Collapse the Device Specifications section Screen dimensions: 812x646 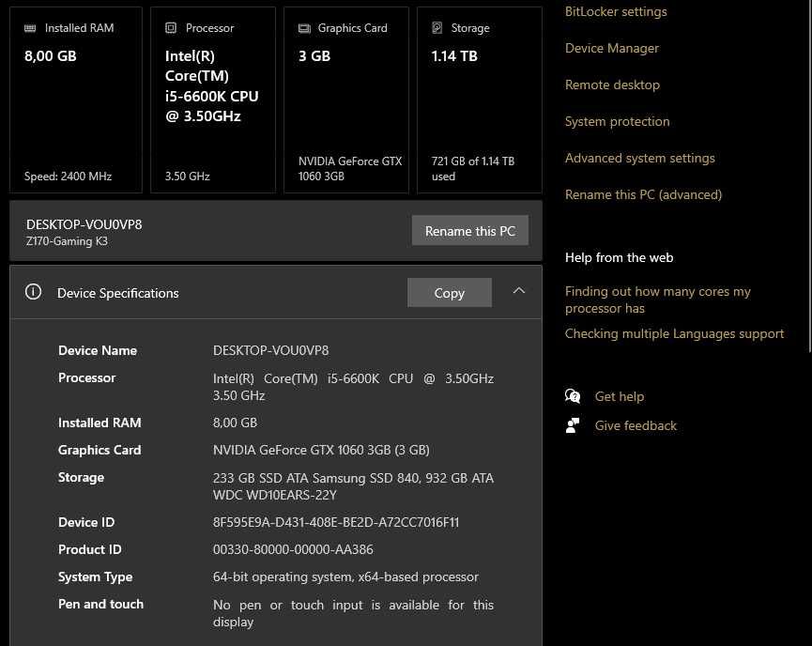click(519, 291)
